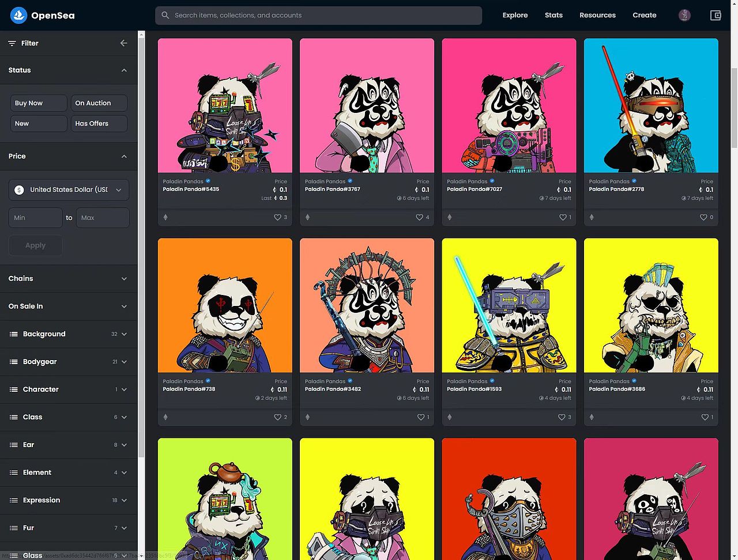Screen dimensions: 738x560
Task: Open the Stats menu
Action: click(x=553, y=16)
